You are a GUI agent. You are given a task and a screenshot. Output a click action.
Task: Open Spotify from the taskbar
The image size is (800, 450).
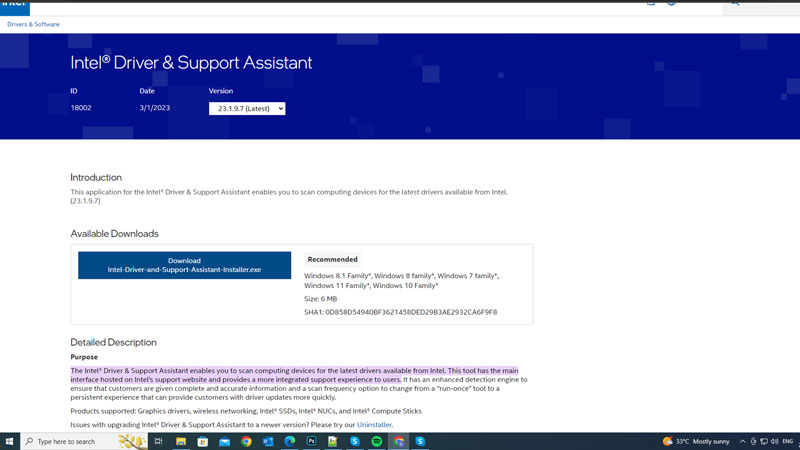(x=377, y=441)
